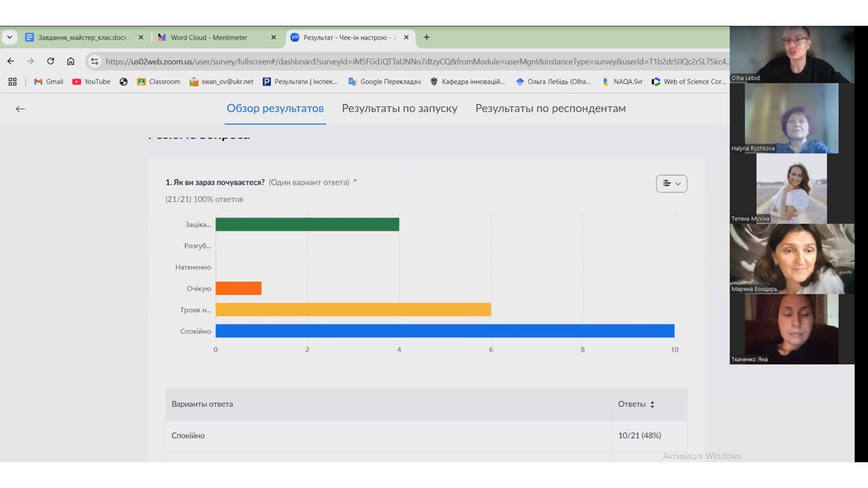
Task: Click the Очікую chart axis label
Action: click(199, 289)
